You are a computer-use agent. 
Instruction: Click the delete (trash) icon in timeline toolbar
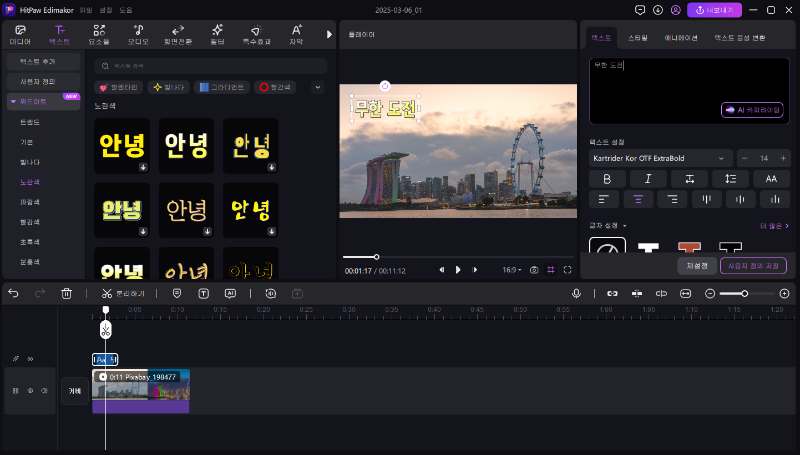pos(66,293)
